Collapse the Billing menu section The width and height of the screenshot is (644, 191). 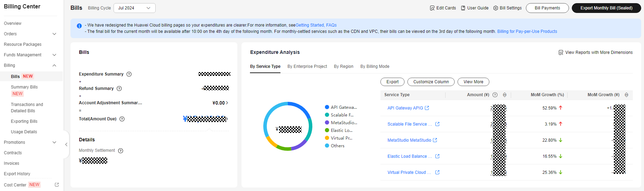[x=54, y=65]
